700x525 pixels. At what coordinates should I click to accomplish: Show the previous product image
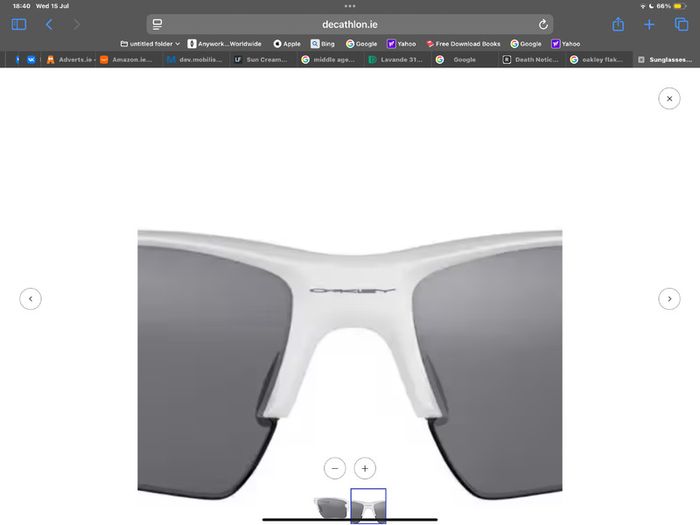tap(30, 299)
